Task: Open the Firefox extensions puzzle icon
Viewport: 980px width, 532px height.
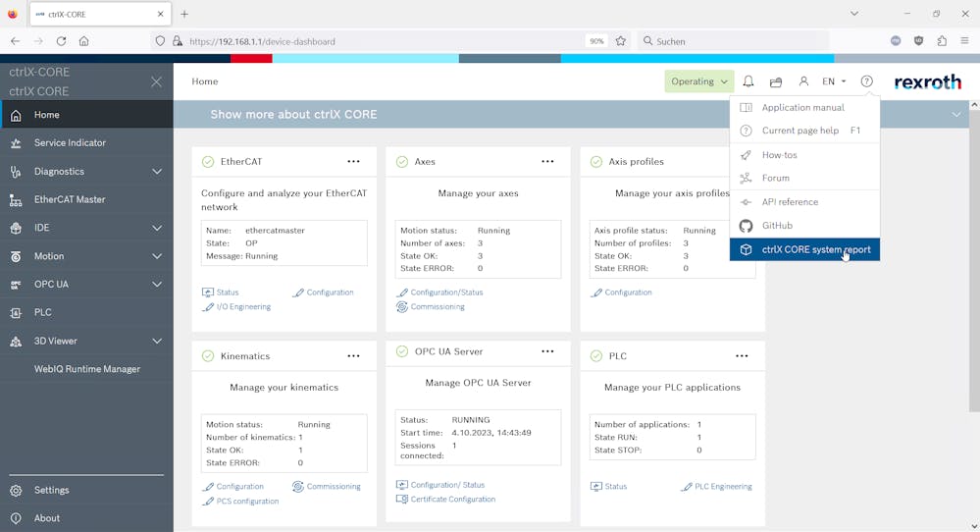Action: (x=942, y=41)
